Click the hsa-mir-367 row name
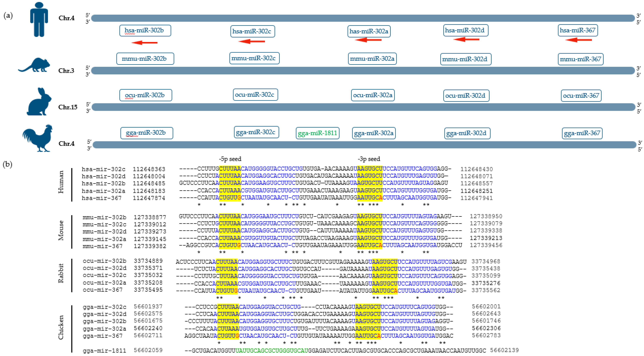This screenshot has width=644, height=356. click(102, 198)
